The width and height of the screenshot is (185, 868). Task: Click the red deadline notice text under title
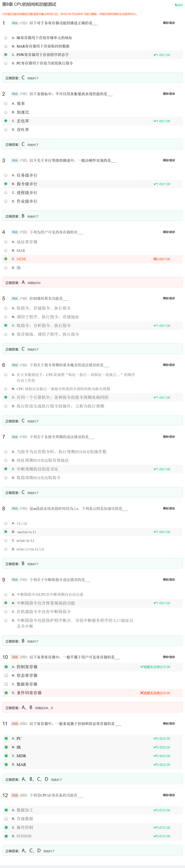[70, 14]
